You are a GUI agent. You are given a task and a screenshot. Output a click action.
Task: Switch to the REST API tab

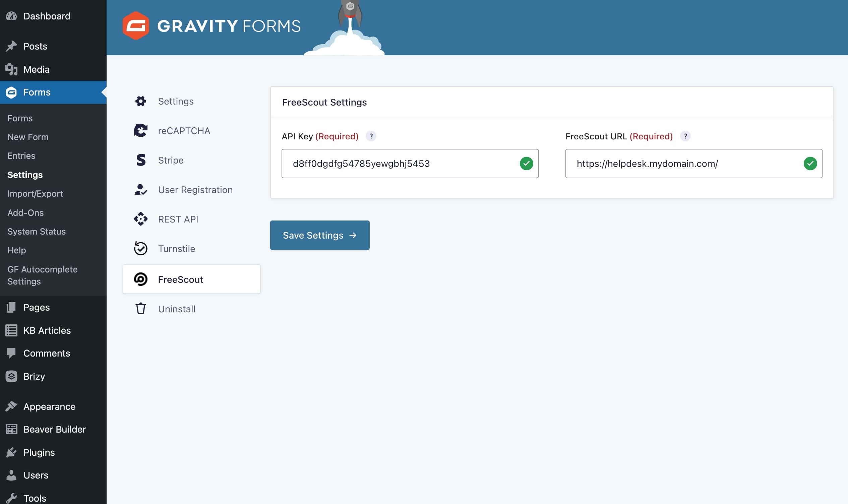(x=191, y=219)
